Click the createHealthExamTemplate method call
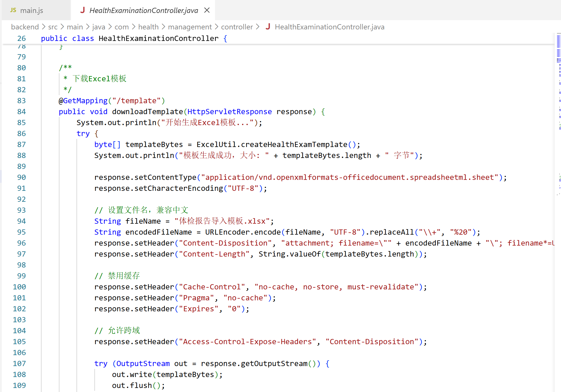This screenshot has height=392, width=561. point(294,144)
